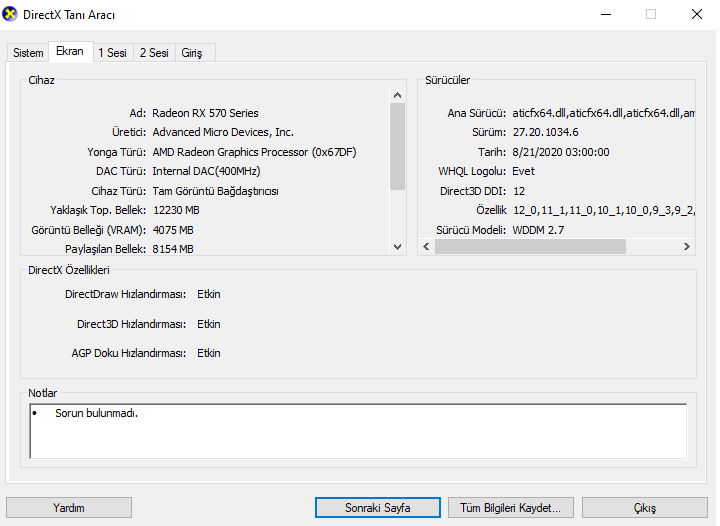Click the Çıkış button
This screenshot has width=720, height=526.
click(x=645, y=508)
